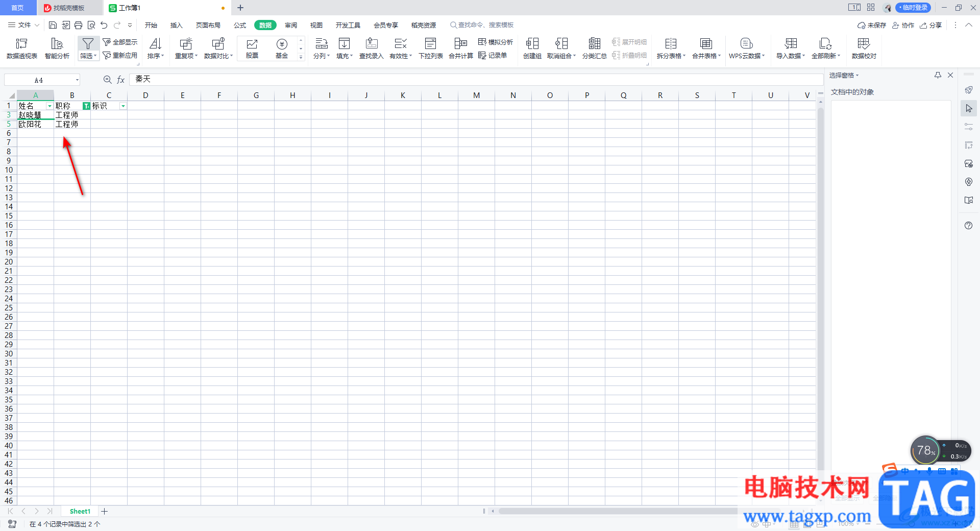Open the 数据对比 data compare dropdown
This screenshot has width=980, height=531.
pos(218,49)
